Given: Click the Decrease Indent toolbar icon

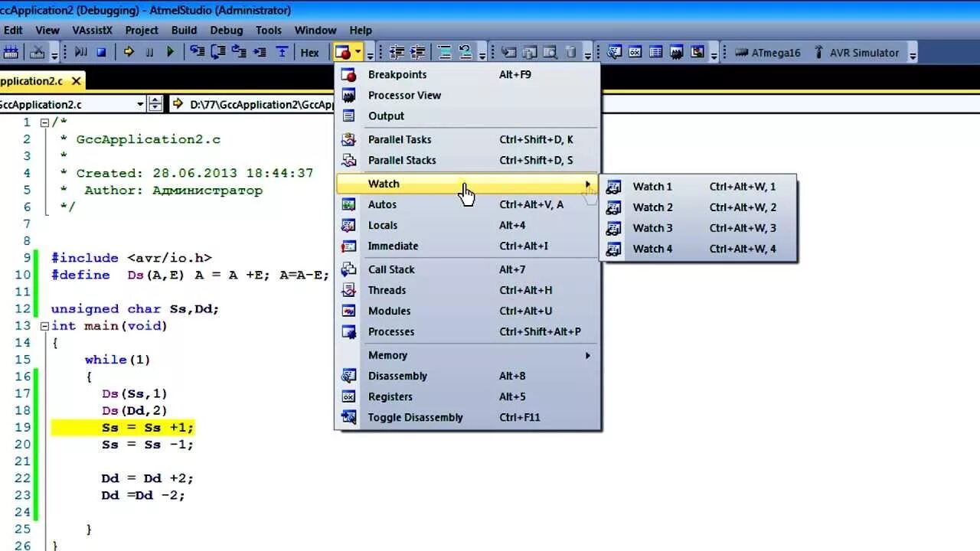Looking at the screenshot, I should pyautogui.click(x=397, y=52).
